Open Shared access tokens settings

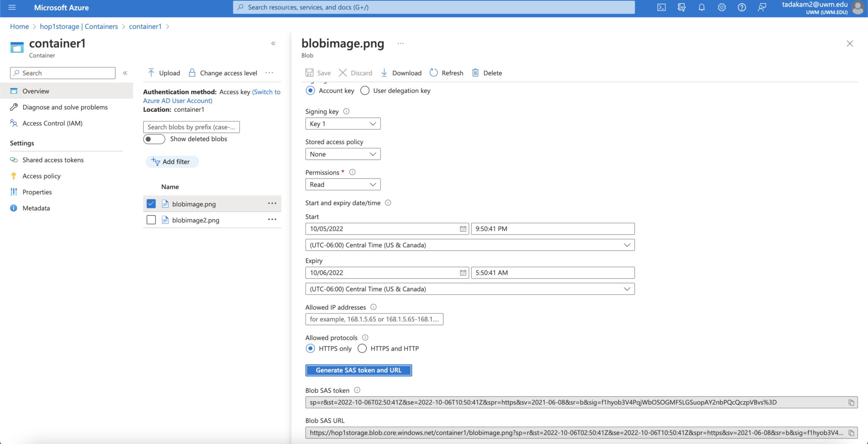point(53,160)
